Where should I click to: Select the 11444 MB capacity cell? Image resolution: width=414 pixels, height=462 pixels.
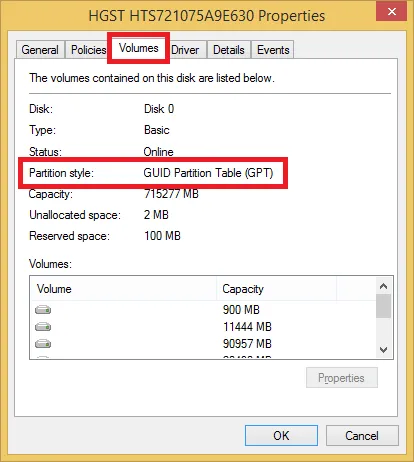[x=247, y=327]
